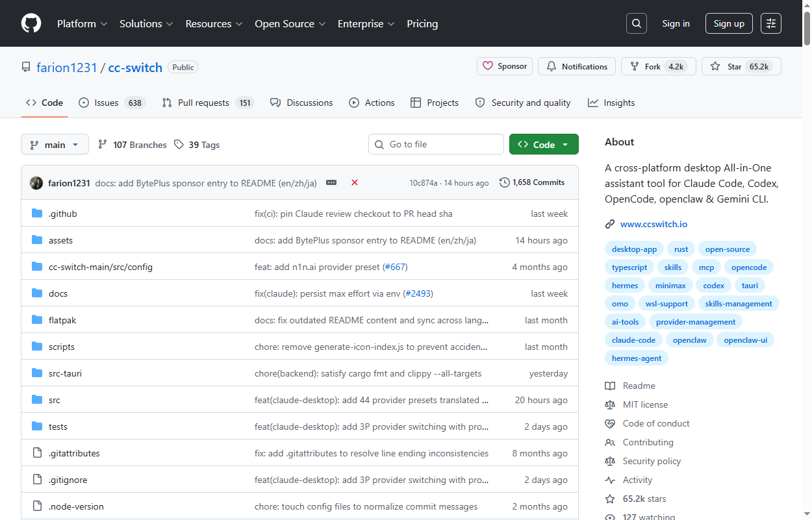Select the claude-code topic tag
This screenshot has width=812, height=520.
633,340
